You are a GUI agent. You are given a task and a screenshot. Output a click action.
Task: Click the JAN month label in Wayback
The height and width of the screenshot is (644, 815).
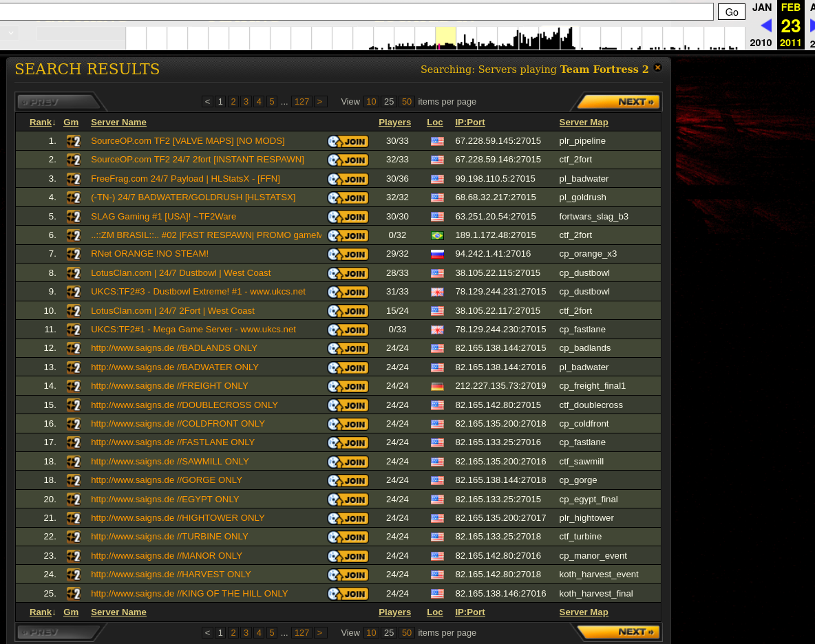(x=762, y=8)
